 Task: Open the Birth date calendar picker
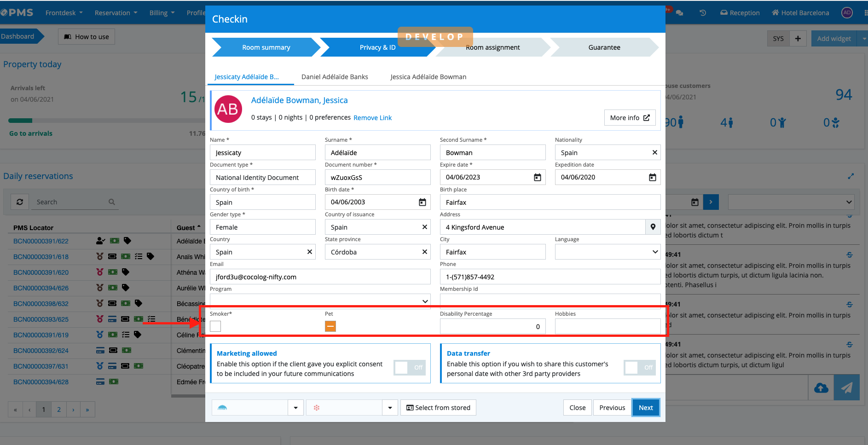tap(422, 202)
